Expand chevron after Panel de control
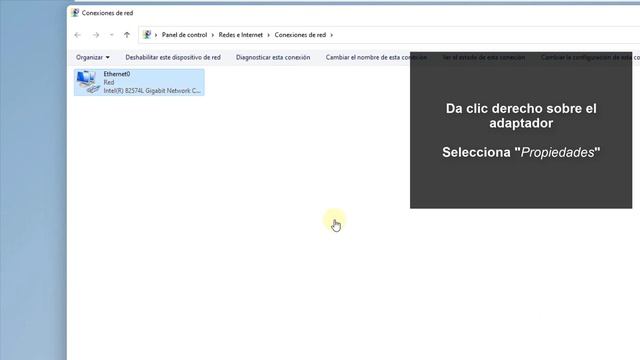 pos(213,35)
